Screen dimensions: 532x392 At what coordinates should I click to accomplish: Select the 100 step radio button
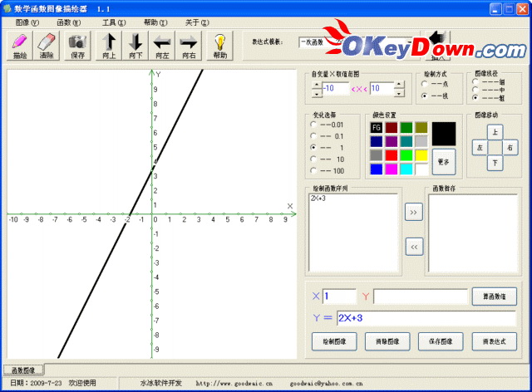[313, 170]
